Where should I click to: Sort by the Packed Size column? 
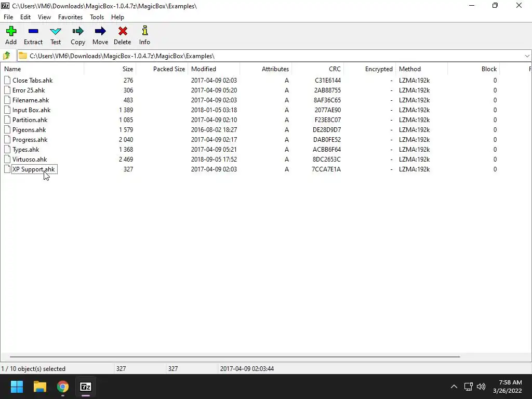click(162, 69)
